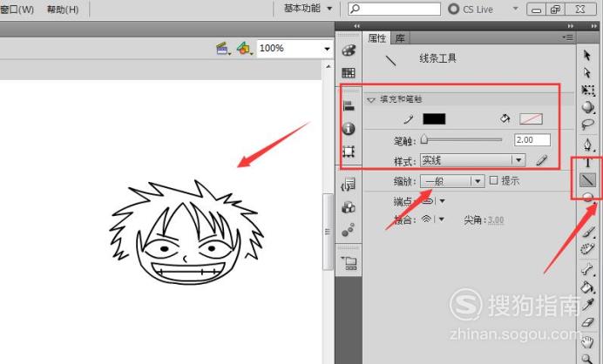Click the 尖角 3.00 miter value
The image size is (603, 364).
tap(496, 219)
